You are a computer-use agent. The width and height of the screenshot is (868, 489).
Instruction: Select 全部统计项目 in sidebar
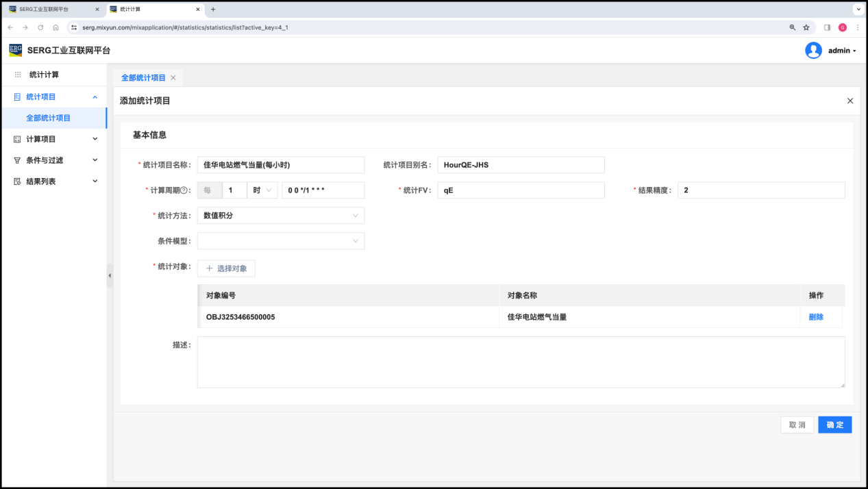pyautogui.click(x=49, y=118)
